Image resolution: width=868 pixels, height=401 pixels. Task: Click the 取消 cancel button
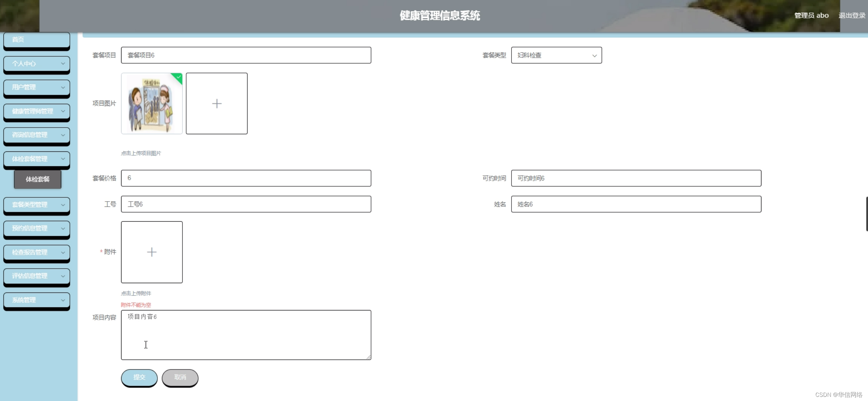point(180,377)
